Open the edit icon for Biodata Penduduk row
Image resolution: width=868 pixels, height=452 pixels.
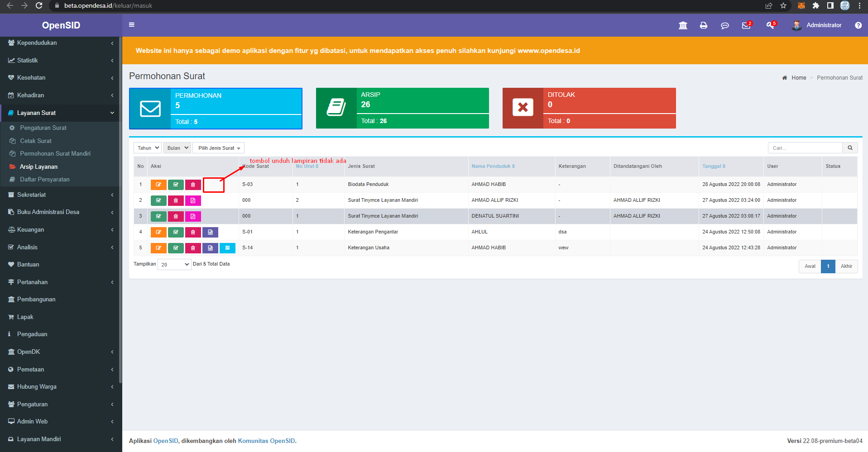pyautogui.click(x=158, y=185)
